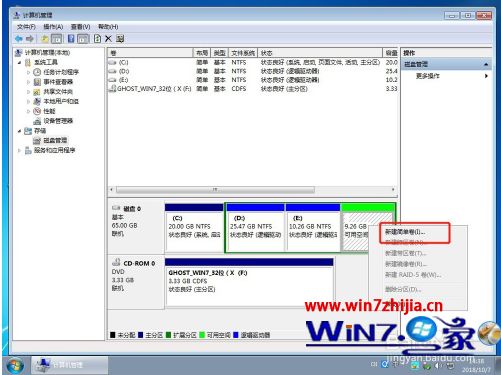The width and height of the screenshot is (501, 375).
Task: Click the 计算机管理 taskbar button
Action: (70, 365)
